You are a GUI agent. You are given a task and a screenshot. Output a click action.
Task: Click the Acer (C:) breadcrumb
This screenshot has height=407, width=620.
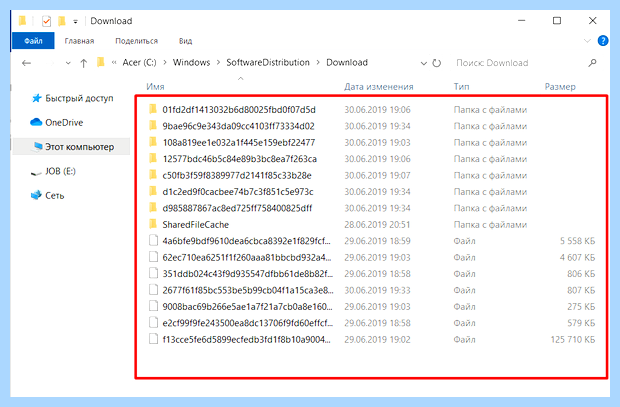click(x=139, y=62)
